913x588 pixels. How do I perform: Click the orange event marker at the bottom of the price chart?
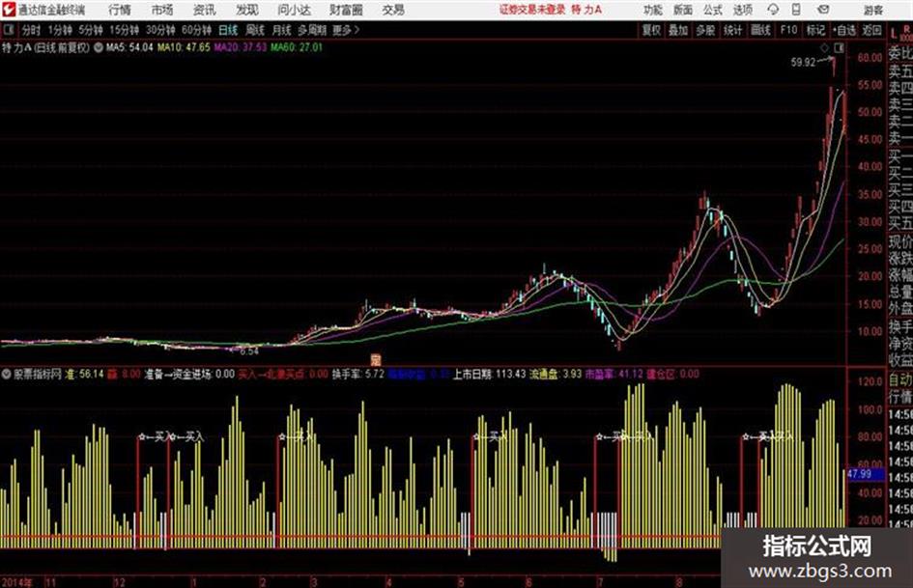pos(376,360)
